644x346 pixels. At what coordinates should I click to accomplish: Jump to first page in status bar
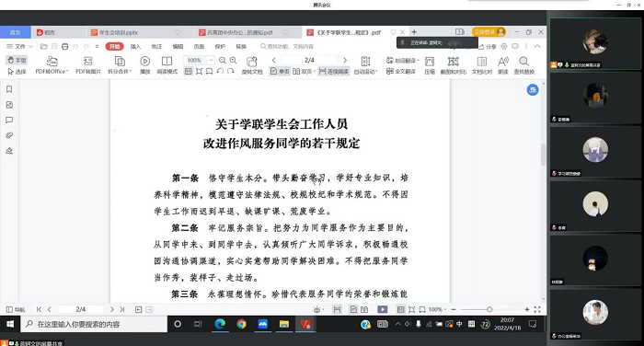[39, 309]
